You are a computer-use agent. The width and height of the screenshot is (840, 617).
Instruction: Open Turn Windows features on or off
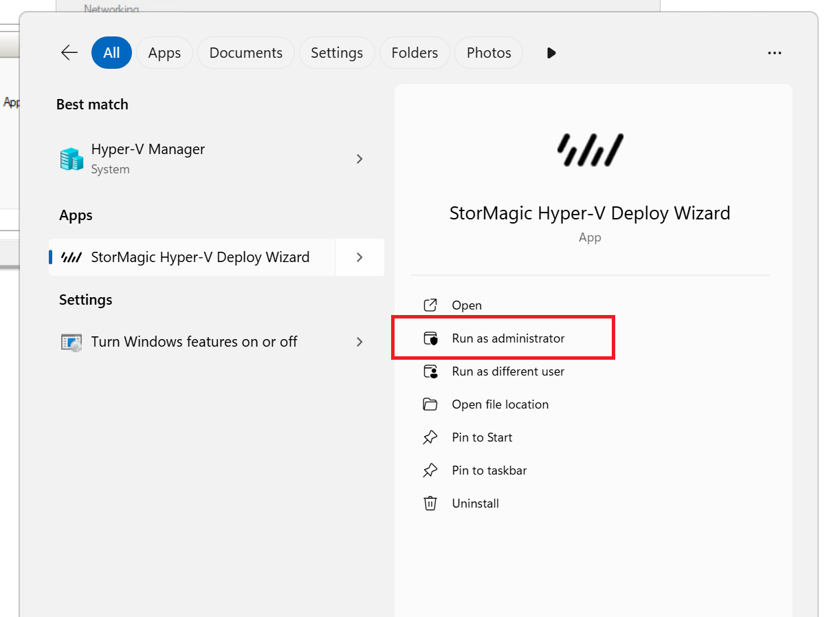coord(217,342)
